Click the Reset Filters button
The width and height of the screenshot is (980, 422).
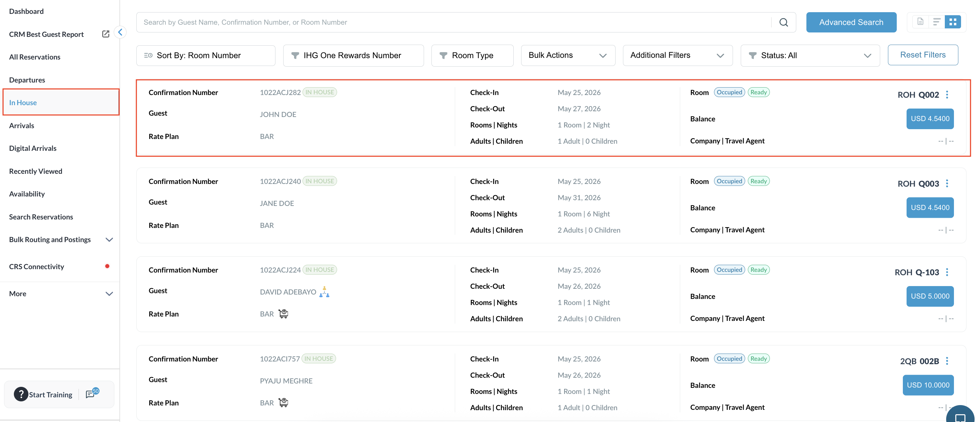(x=922, y=55)
